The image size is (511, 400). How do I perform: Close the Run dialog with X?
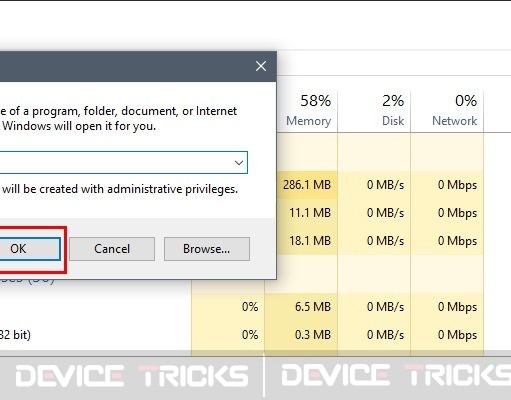point(261,66)
